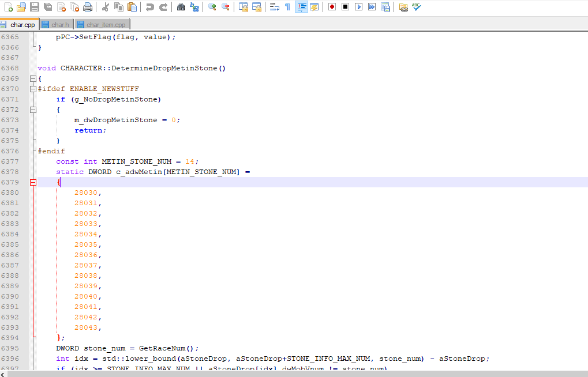Click on pPC->SetFlag call
This screenshot has height=377, width=588.
point(84,37)
